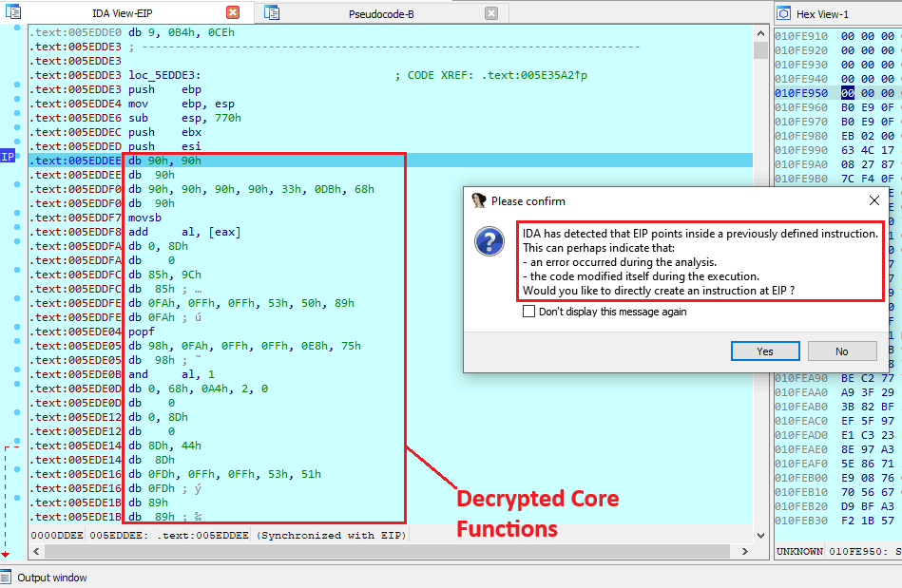This screenshot has width=902, height=588.
Task: Click the question mark dialog icon
Action: tap(489, 241)
